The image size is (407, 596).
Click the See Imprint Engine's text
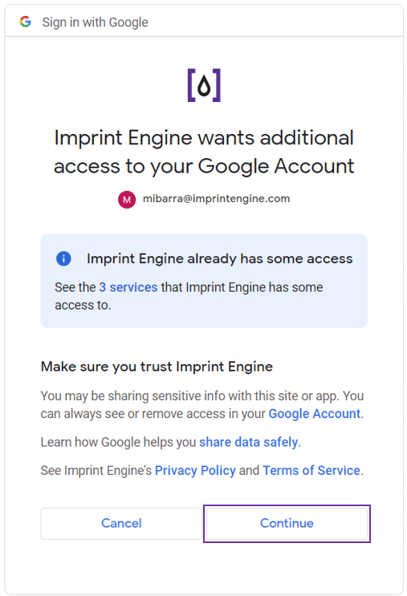click(96, 471)
